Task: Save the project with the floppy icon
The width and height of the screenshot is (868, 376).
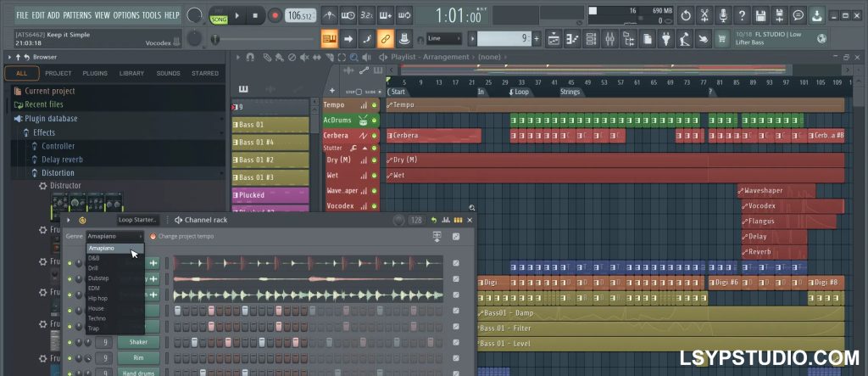Action: (760, 15)
